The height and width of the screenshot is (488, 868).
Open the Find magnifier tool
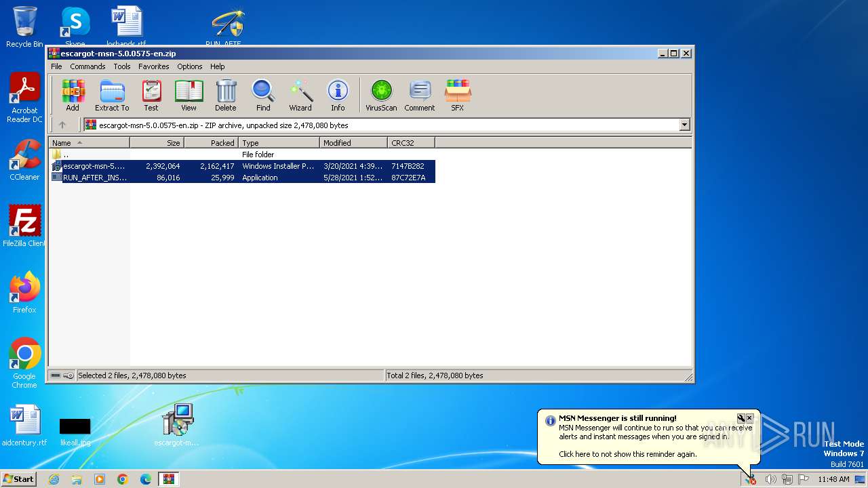tap(263, 95)
